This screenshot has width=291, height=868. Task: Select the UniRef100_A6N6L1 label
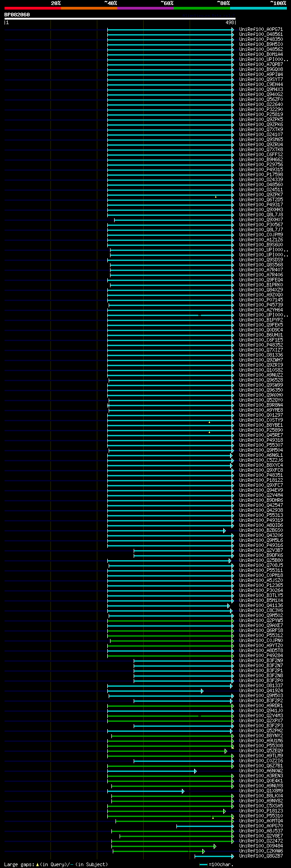[261, 455]
